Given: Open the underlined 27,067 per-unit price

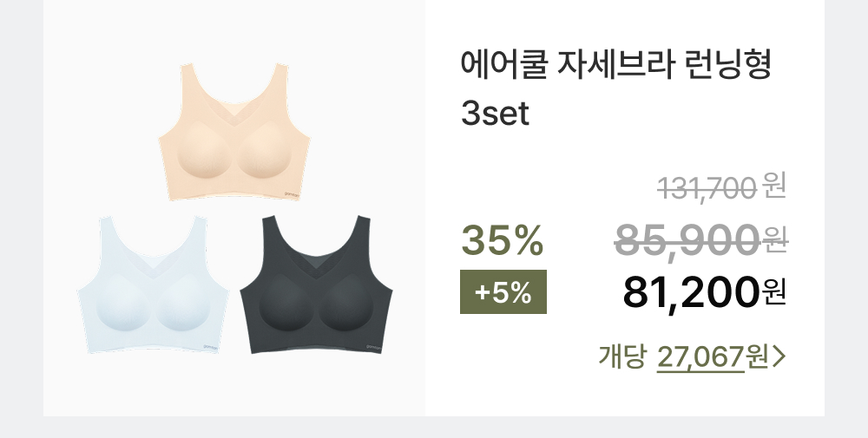Looking at the screenshot, I should pos(700,356).
